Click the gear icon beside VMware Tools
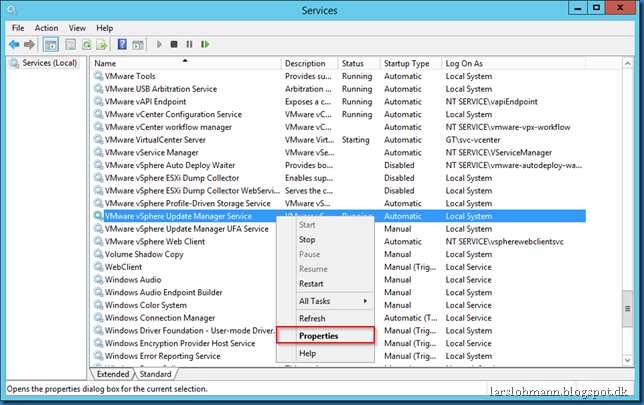 click(98, 76)
